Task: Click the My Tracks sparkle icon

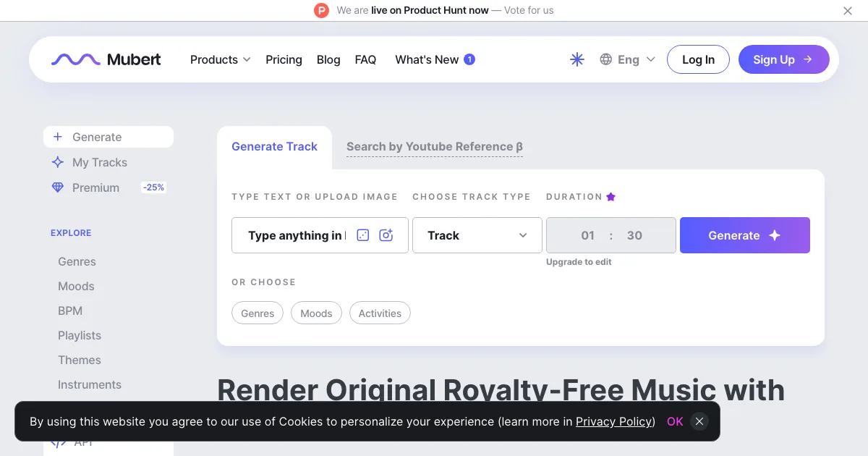Action: click(x=58, y=162)
